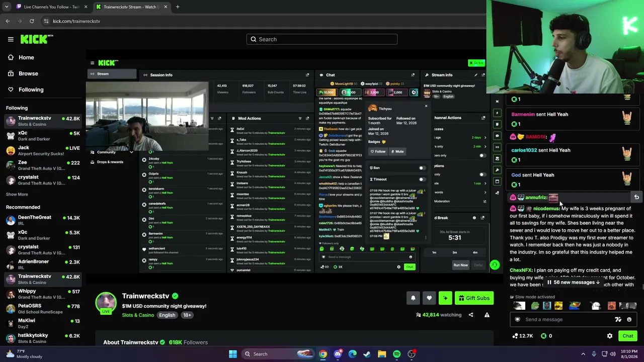Open Microsoft Edge from the taskbar
The width and height of the screenshot is (644, 362).
[353, 354]
